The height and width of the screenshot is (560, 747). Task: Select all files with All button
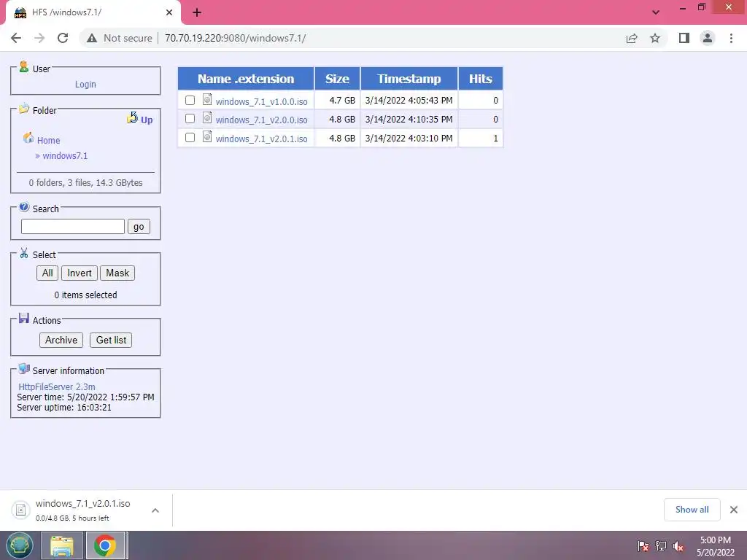(47, 273)
